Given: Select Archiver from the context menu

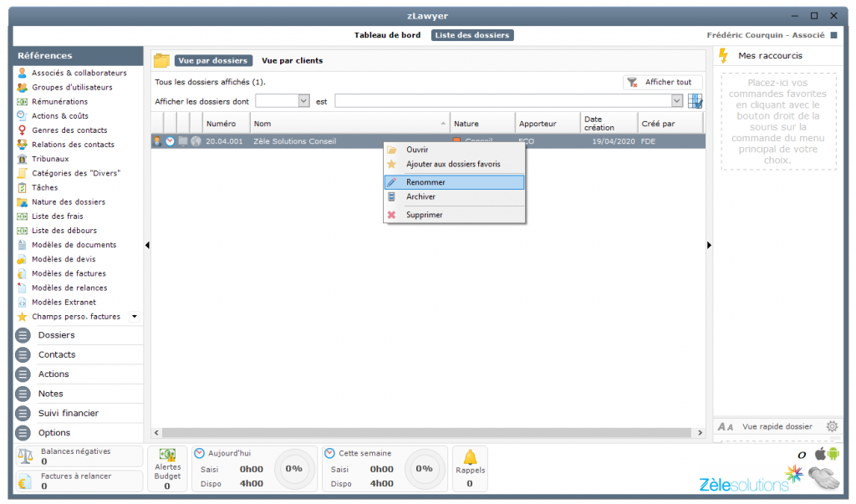Looking at the screenshot, I should point(420,197).
